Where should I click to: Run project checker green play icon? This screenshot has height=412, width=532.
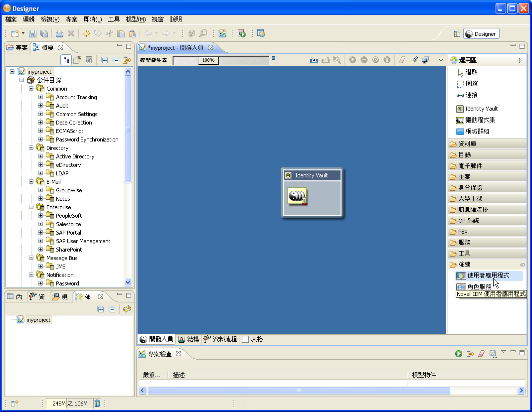coord(459,354)
